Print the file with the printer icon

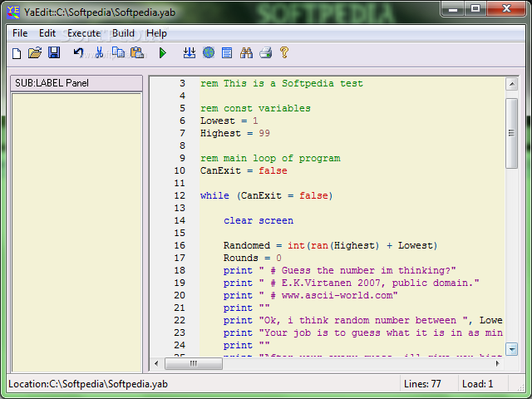click(x=266, y=53)
